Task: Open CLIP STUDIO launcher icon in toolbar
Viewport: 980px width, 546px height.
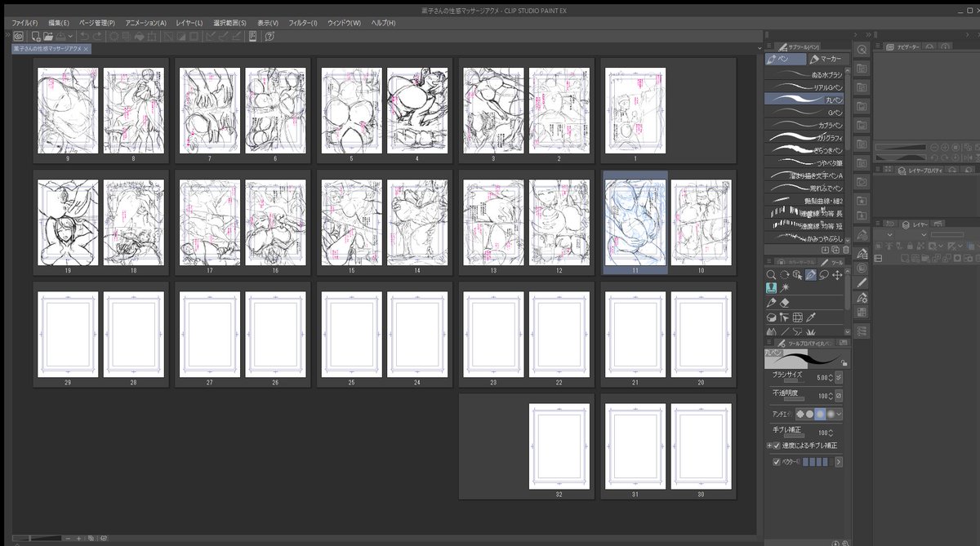Action: tap(17, 37)
